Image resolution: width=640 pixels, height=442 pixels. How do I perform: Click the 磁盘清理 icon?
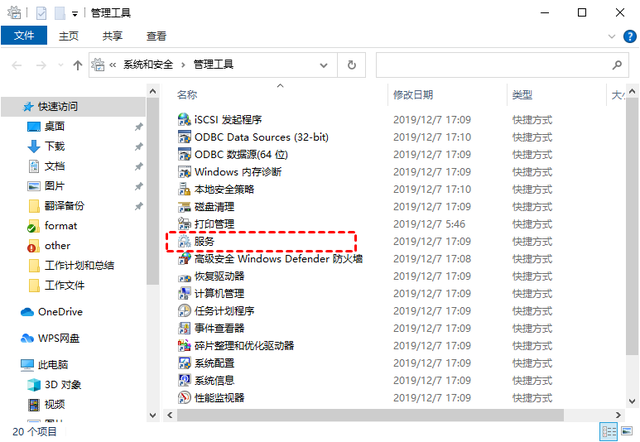pyautogui.click(x=184, y=207)
